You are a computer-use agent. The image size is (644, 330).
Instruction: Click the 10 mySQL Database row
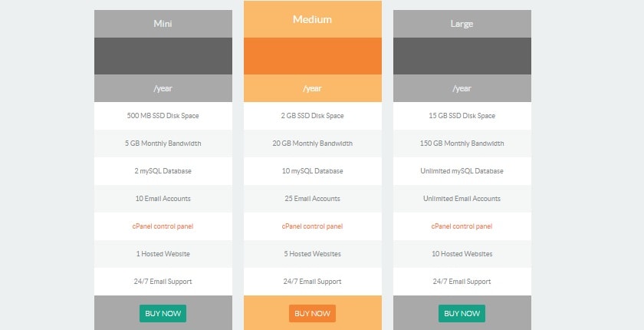313,171
